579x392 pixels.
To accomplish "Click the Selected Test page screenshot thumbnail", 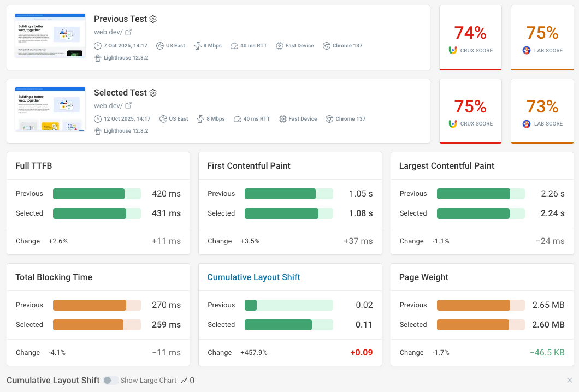I will point(50,109).
